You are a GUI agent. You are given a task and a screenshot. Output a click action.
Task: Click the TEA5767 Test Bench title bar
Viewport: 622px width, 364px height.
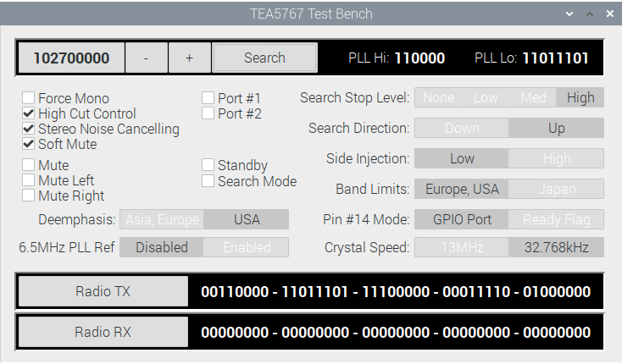point(311,14)
